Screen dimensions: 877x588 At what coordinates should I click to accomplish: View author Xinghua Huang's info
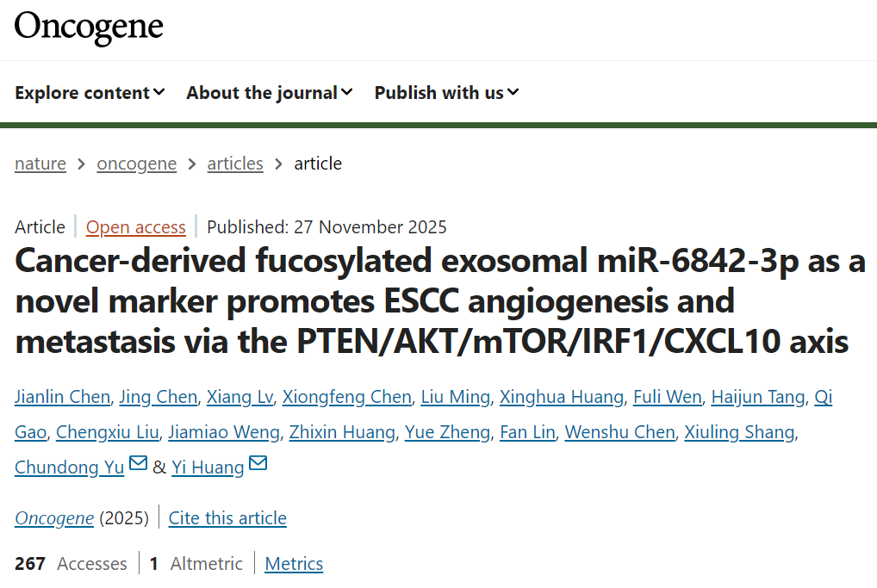[x=562, y=397]
